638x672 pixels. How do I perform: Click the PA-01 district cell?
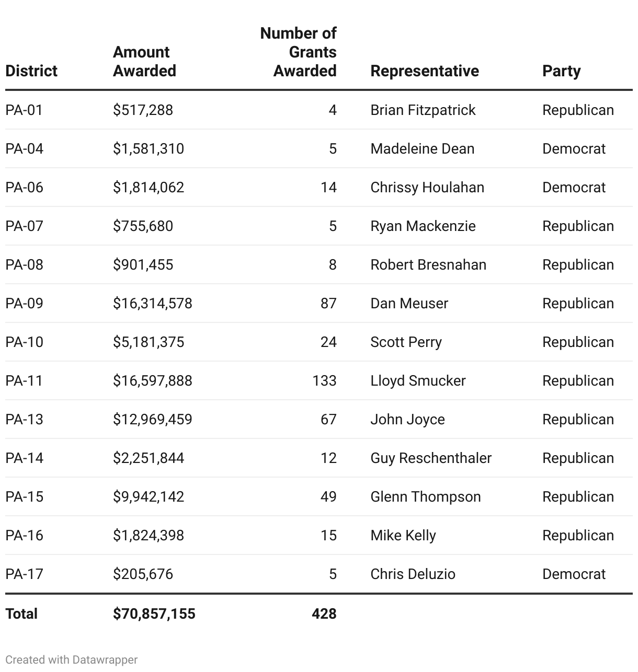[24, 110]
